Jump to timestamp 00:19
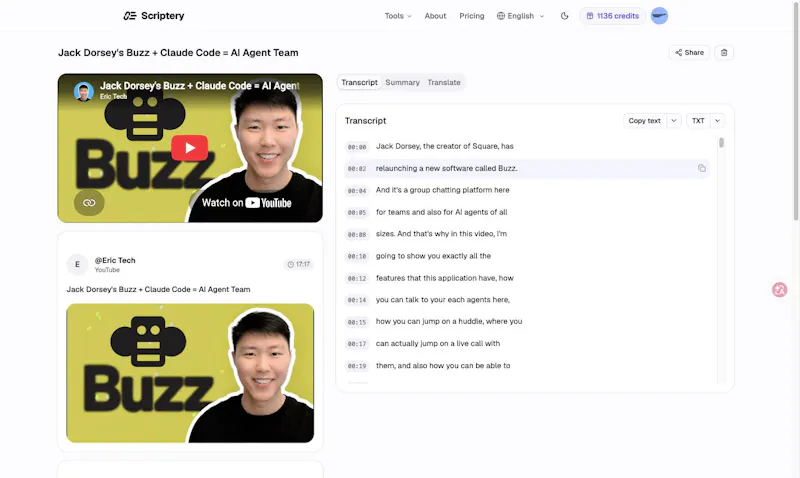Image resolution: width=800 pixels, height=478 pixels. click(x=357, y=366)
